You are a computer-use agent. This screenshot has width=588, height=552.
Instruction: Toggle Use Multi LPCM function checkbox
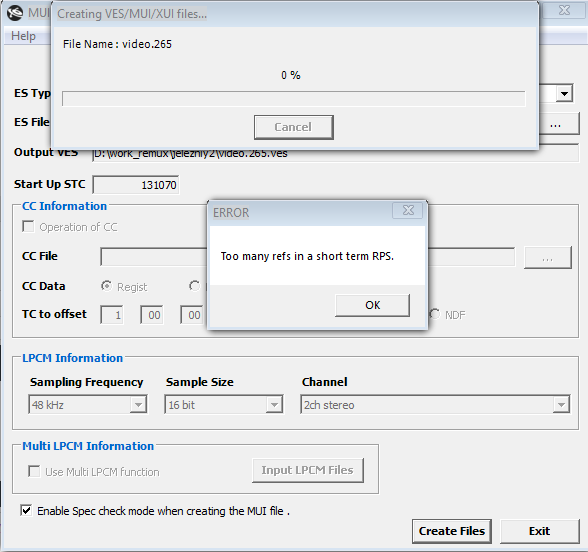[34, 471]
